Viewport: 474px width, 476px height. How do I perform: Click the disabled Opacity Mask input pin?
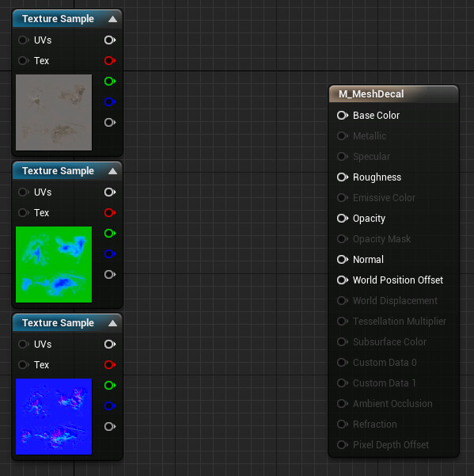point(343,239)
